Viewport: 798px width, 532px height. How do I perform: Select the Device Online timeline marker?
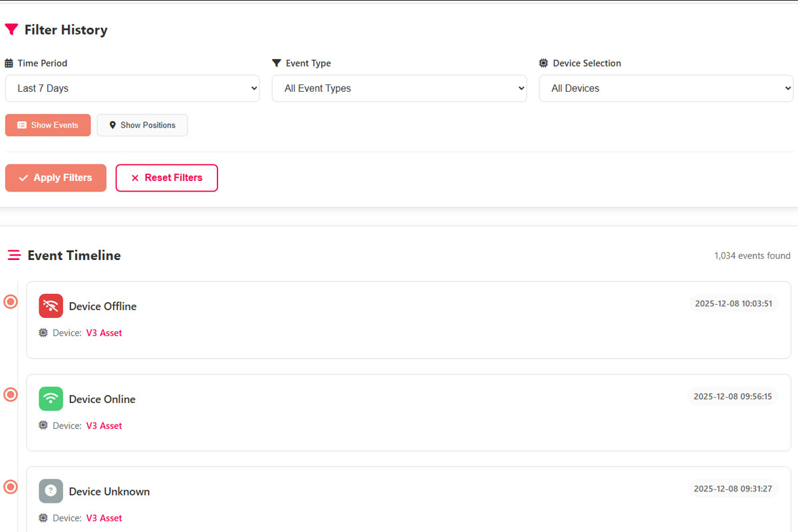tap(11, 395)
